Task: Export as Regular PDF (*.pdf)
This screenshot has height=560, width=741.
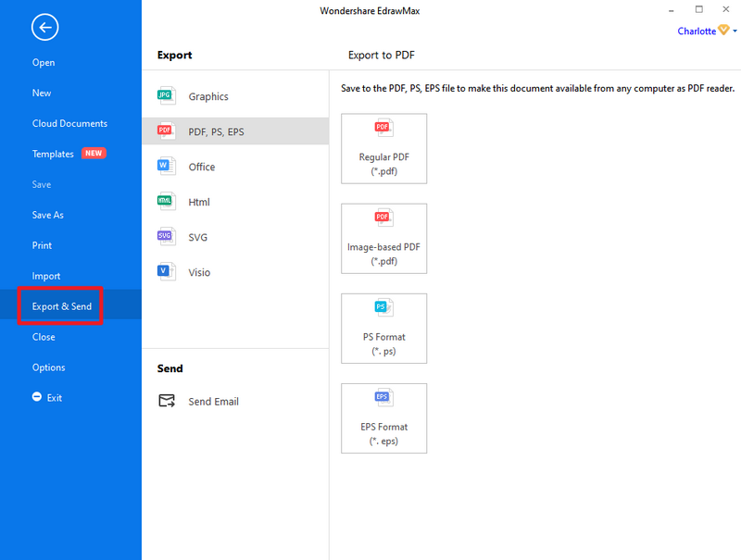Action: [x=383, y=148]
